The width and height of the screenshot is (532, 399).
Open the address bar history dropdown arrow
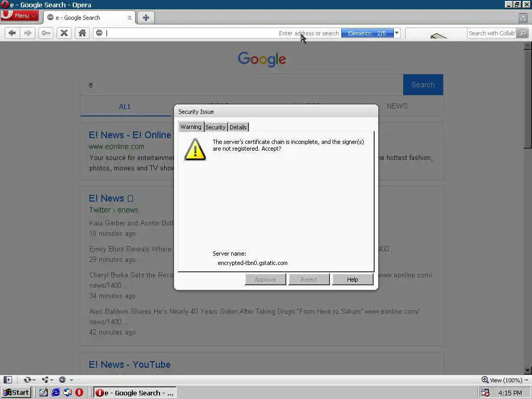pyautogui.click(x=396, y=33)
